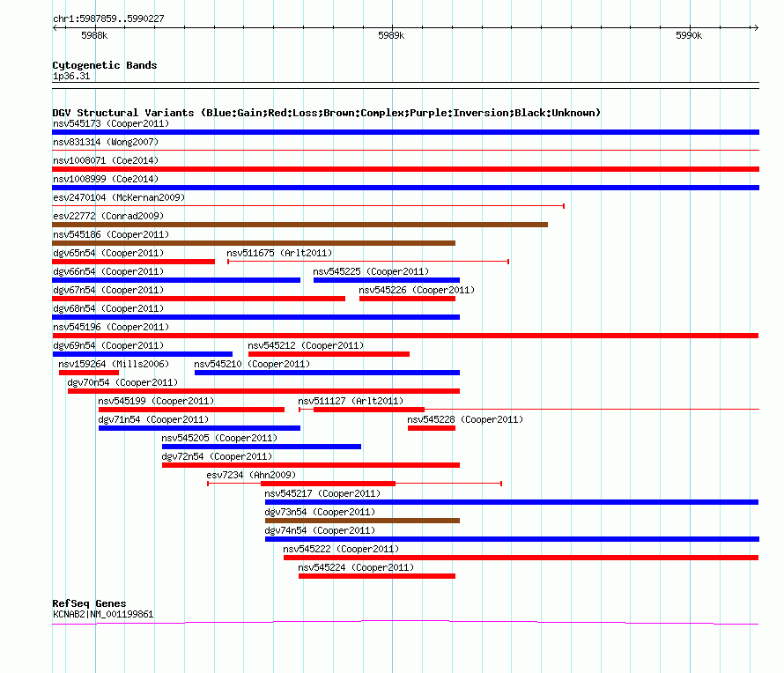
Task: Select the nsv511675 (Arlt2011) label
Action: pos(279,253)
